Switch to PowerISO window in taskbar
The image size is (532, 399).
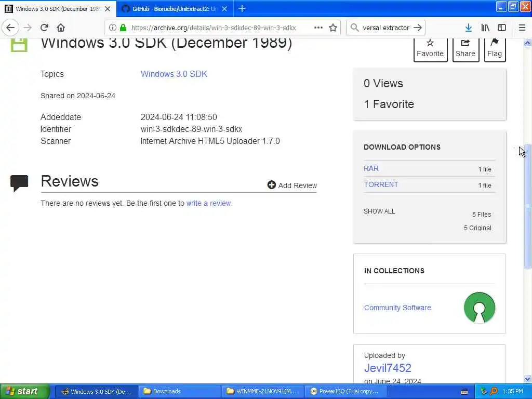click(x=345, y=391)
